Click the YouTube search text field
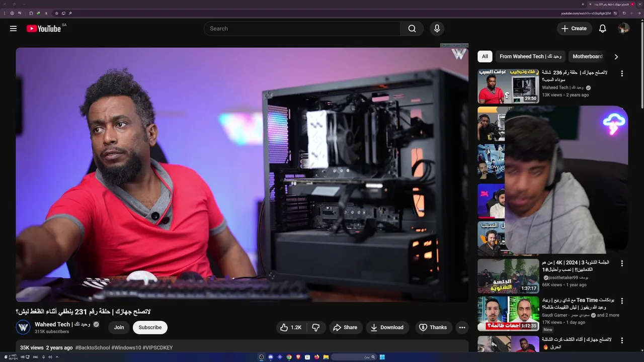The image size is (644, 362). (x=302, y=29)
